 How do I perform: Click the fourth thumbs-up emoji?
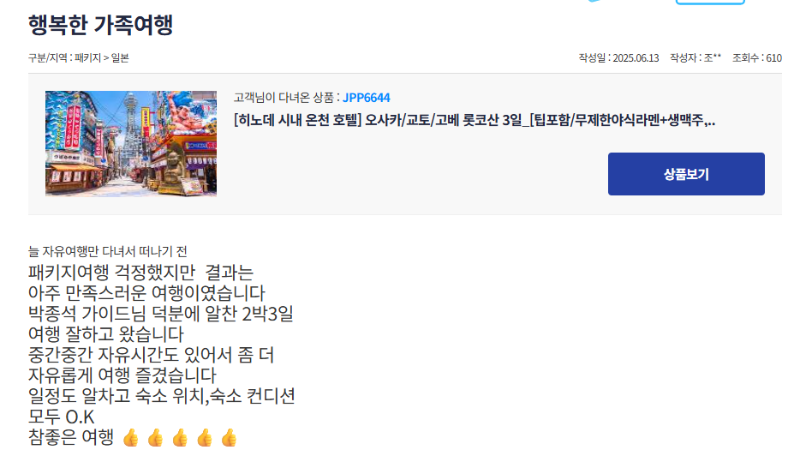(205, 438)
